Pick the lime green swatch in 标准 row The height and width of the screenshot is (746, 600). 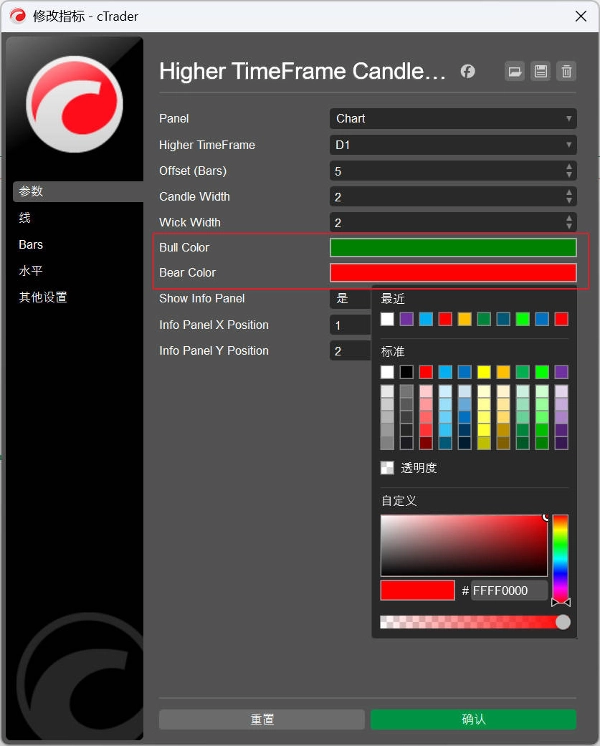[x=542, y=372]
